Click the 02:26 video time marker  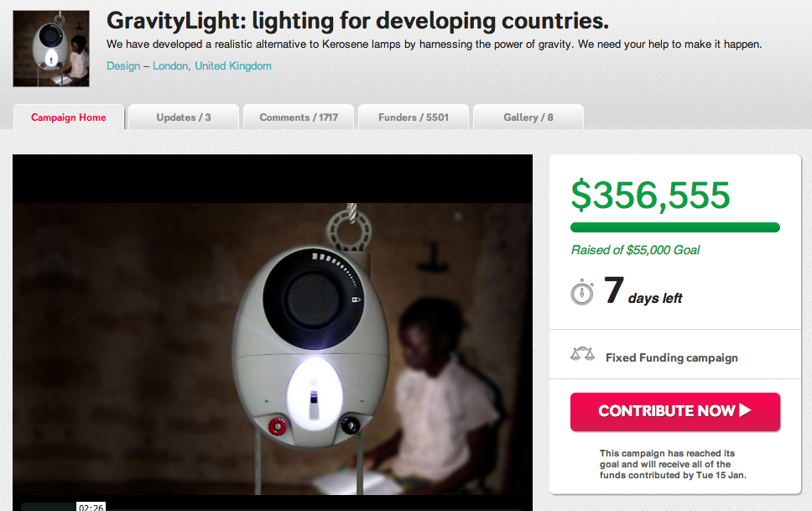pos(91,506)
